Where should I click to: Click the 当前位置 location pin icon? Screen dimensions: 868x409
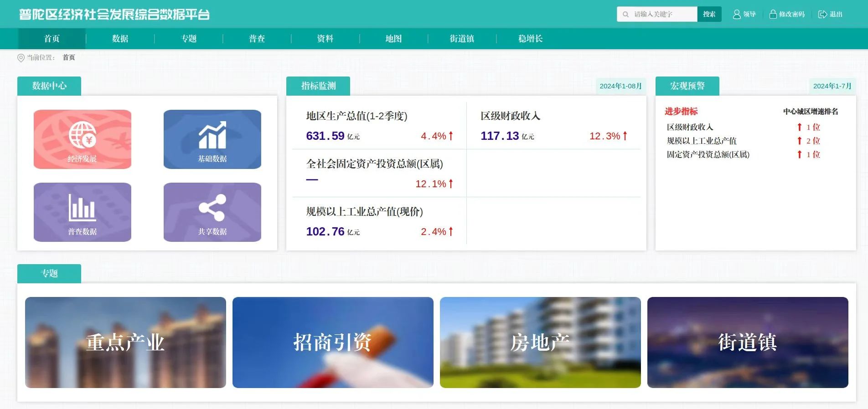(21, 58)
